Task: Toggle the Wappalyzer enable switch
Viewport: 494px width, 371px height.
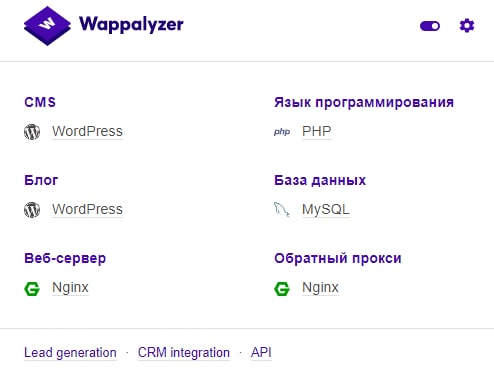Action: [x=430, y=26]
